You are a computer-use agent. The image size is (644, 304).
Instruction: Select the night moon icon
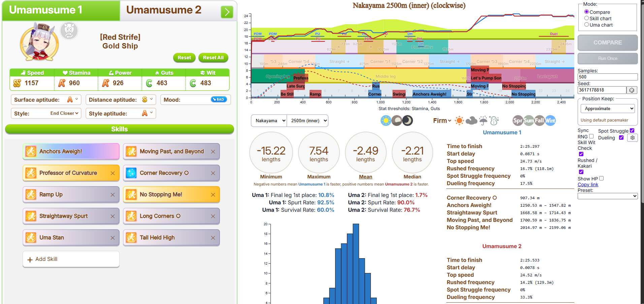408,121
